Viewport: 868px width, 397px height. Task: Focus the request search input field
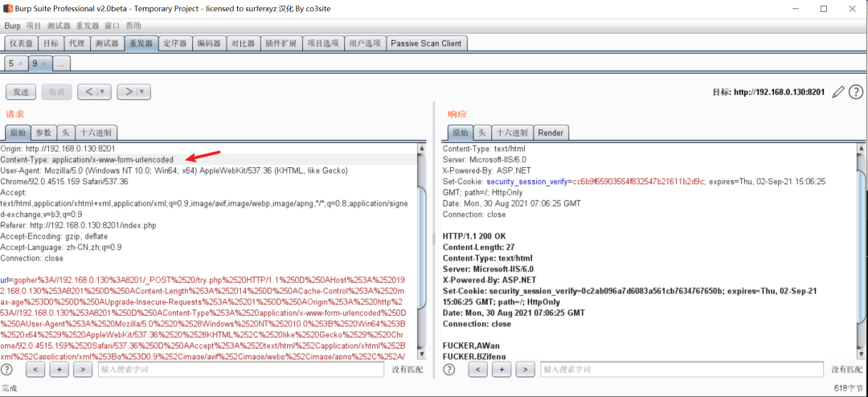pyautogui.click(x=241, y=370)
